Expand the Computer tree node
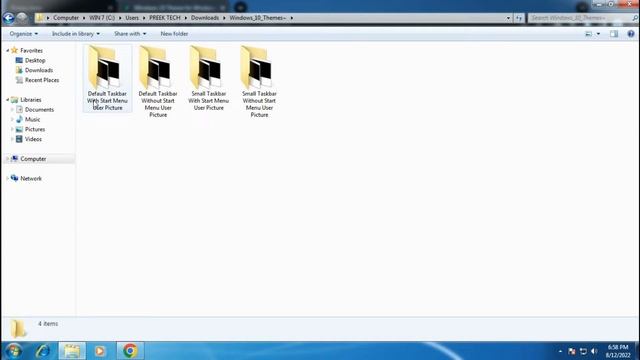Viewport: 640px width, 360px height. (7, 159)
